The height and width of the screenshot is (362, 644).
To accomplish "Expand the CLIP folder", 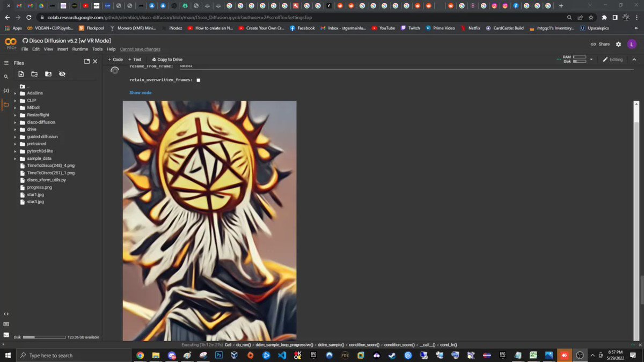I will [15, 100].
